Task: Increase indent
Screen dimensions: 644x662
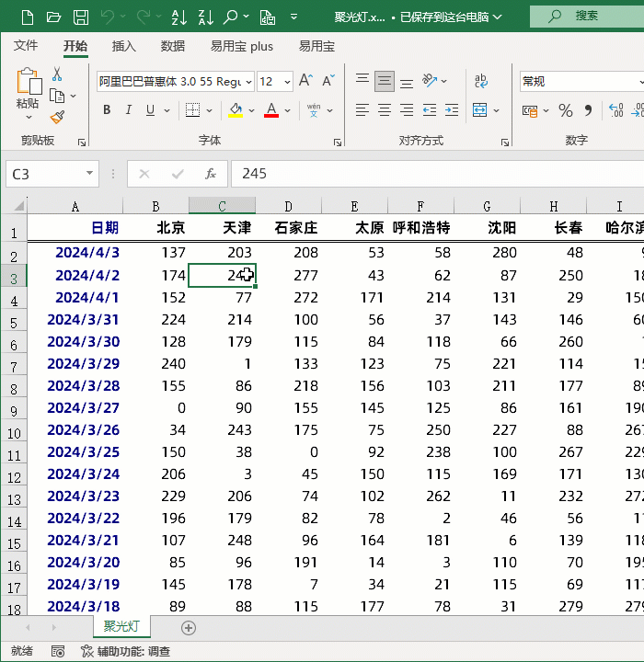Action: [x=452, y=110]
